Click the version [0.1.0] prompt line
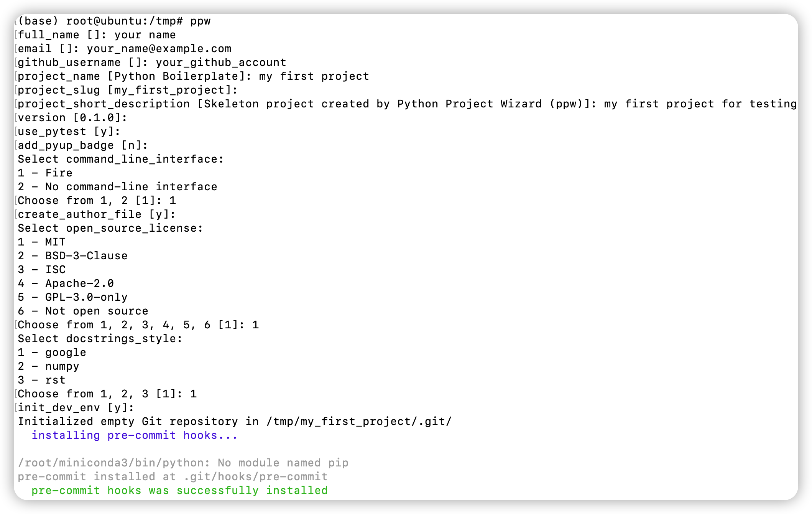812x514 pixels. point(72,118)
